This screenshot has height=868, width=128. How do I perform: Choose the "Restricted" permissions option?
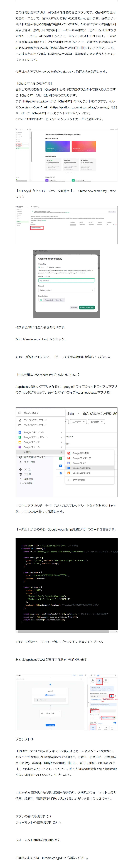pyautogui.click(x=49, y=300)
